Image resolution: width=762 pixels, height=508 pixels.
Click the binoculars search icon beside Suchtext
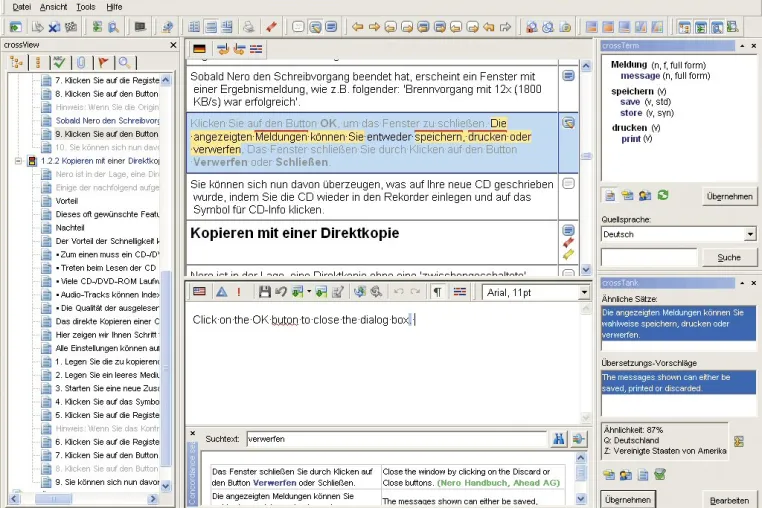pos(559,439)
